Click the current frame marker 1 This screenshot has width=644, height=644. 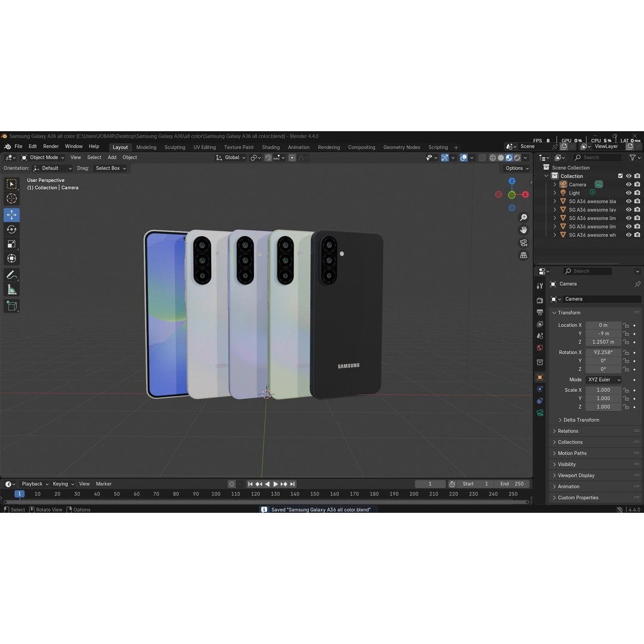19,494
